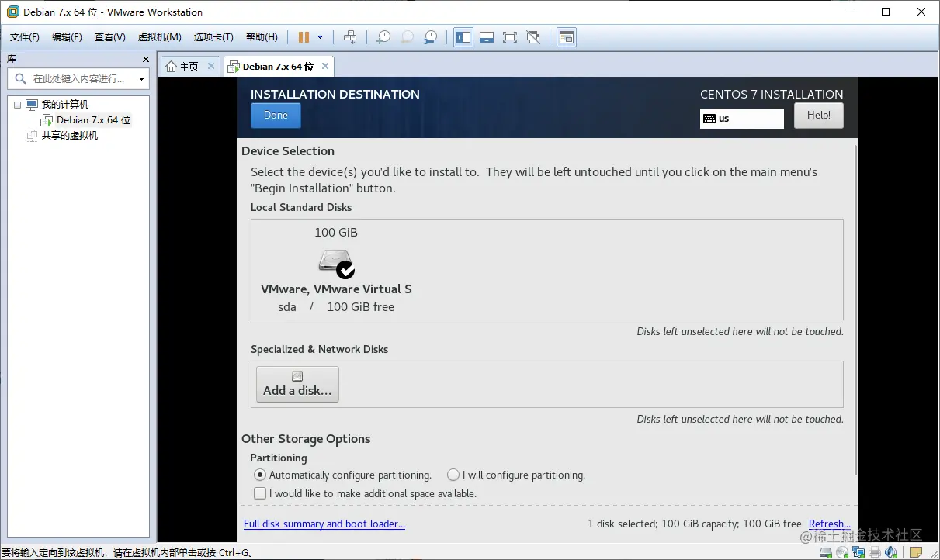Viewport: 940px width, 560px height.
Task: Revert to the previous snapshot icon
Action: pyautogui.click(x=407, y=37)
